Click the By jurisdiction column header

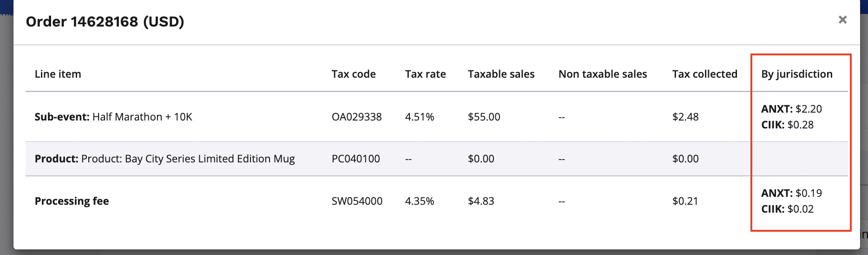(x=796, y=74)
